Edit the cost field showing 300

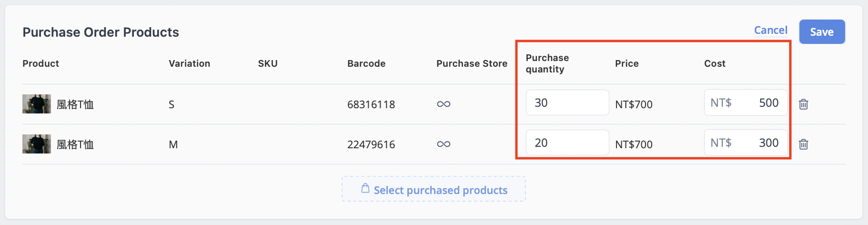[x=746, y=143]
